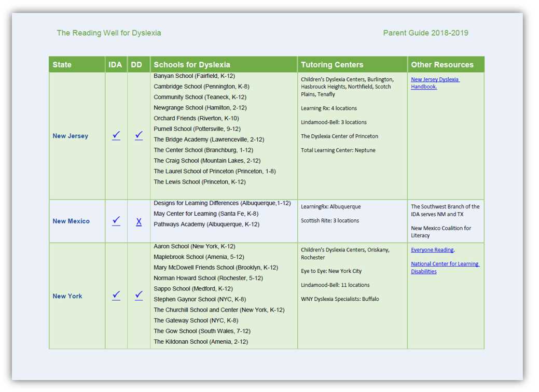Click the Schools for Dyslexia header

(224, 64)
